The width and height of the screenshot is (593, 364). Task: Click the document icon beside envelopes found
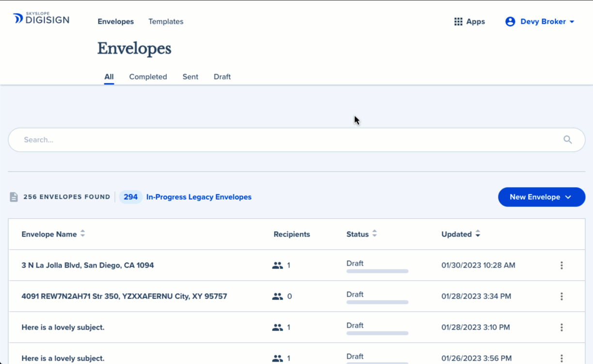[14, 197]
